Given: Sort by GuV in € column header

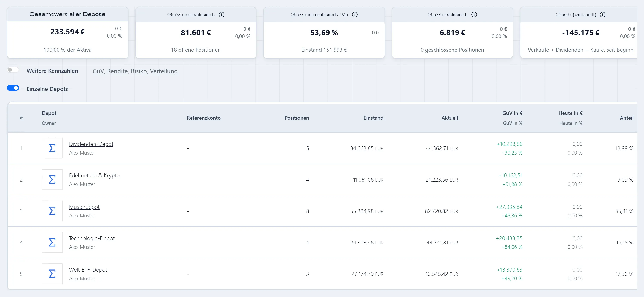Looking at the screenshot, I should coord(512,113).
